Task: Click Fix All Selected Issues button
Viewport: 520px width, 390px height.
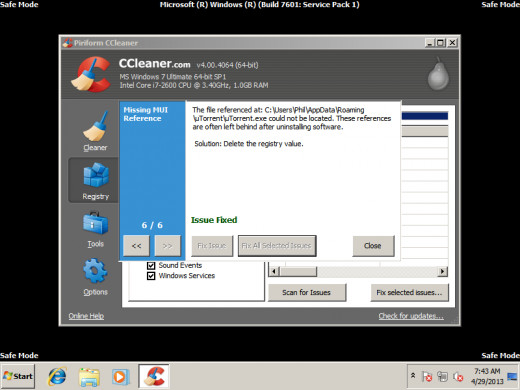Action: coord(277,246)
